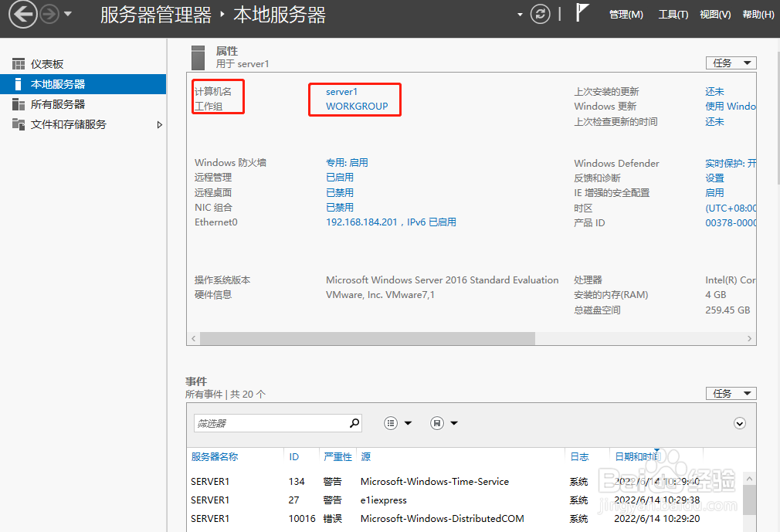Click the back navigation arrow

pyautogui.click(x=23, y=14)
